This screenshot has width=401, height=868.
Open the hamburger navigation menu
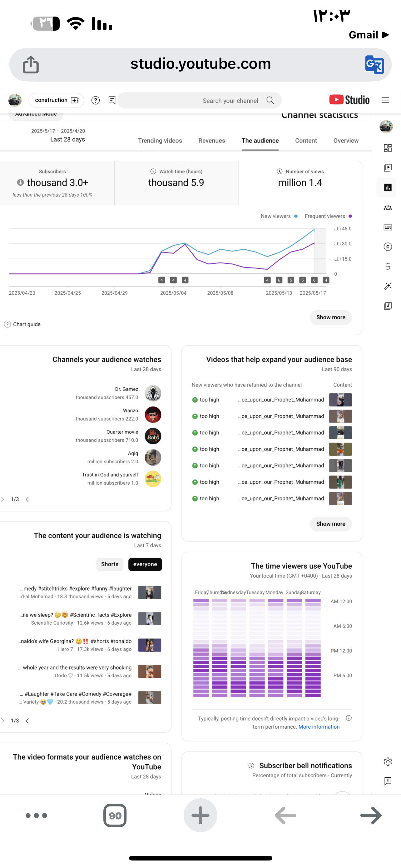tap(385, 100)
